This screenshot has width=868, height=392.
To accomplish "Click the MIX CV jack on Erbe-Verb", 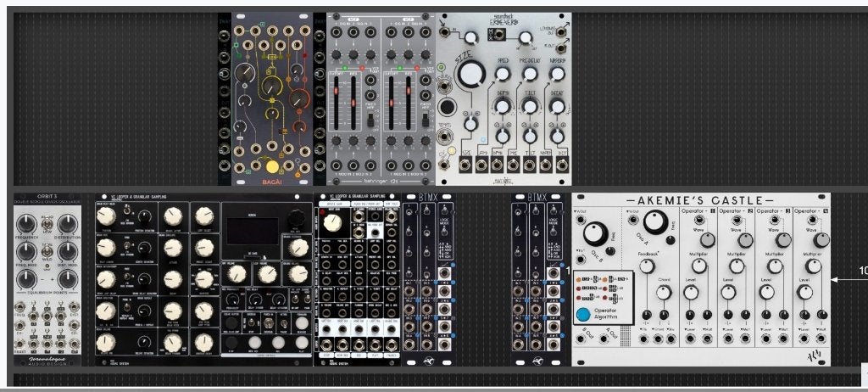I will [498, 35].
